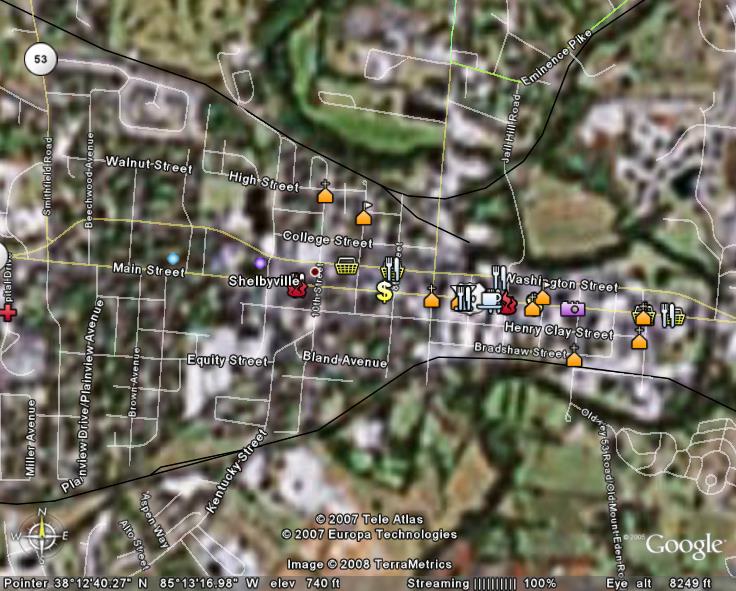Image resolution: width=736 pixels, height=591 pixels.
Task: Click the compass in the bottom-left corner
Action: click(x=41, y=535)
